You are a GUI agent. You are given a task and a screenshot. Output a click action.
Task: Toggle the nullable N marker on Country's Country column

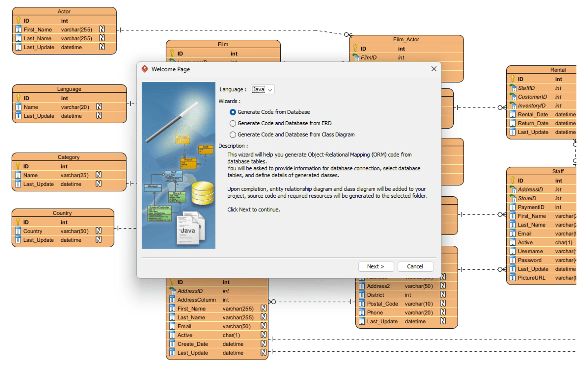click(98, 231)
